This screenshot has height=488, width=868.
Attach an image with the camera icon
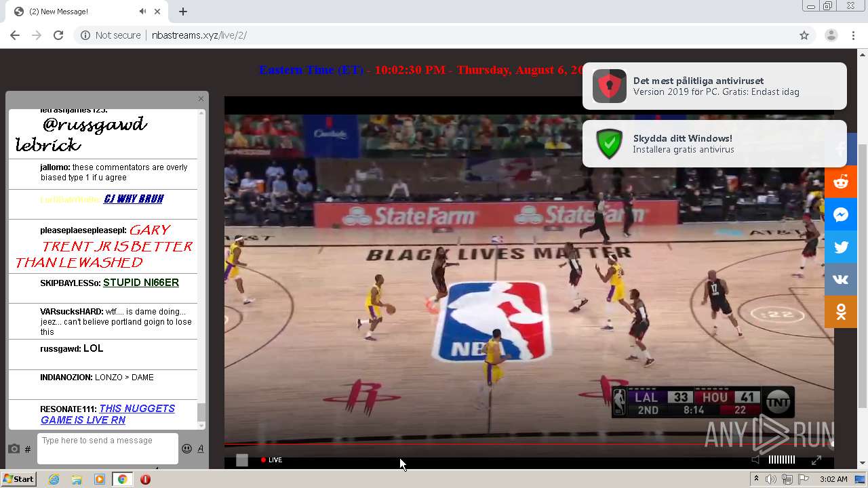(x=14, y=449)
